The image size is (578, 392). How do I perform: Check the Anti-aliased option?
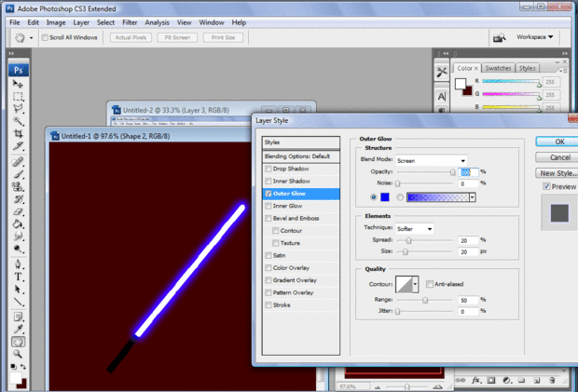430,284
